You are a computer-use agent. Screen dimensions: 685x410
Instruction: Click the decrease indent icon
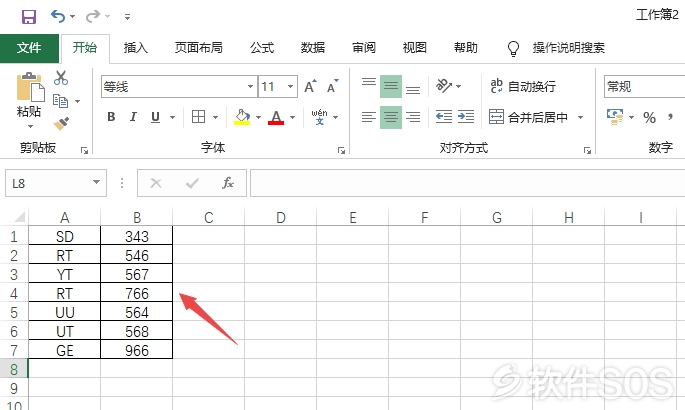click(444, 117)
